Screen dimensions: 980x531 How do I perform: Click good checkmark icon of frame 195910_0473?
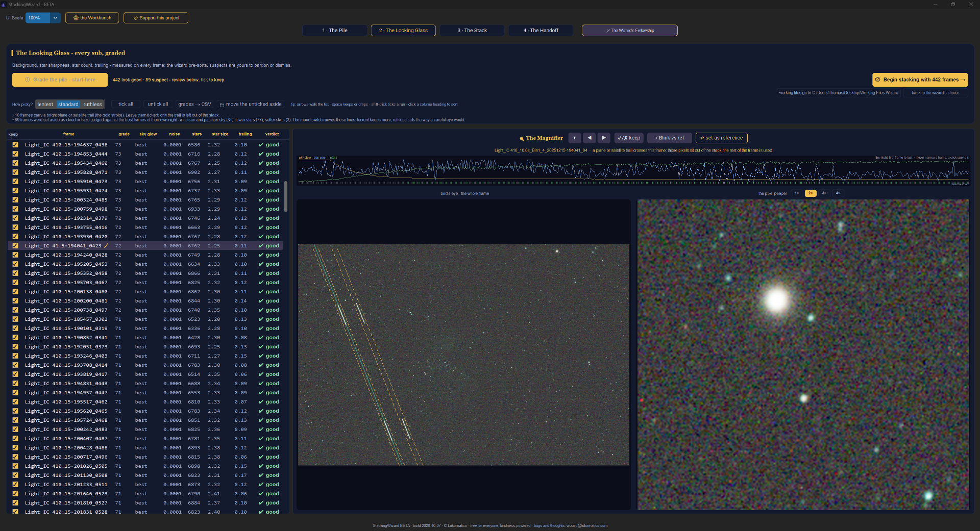pos(261,182)
